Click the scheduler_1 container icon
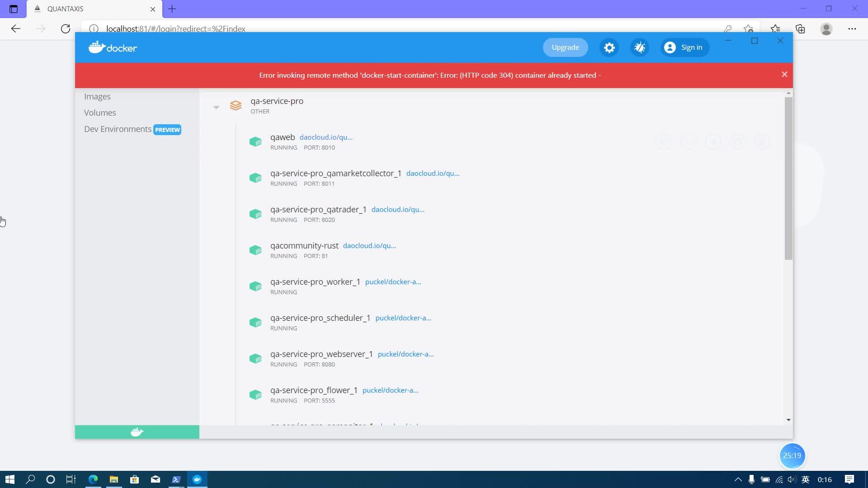The width and height of the screenshot is (868, 488). point(255,323)
